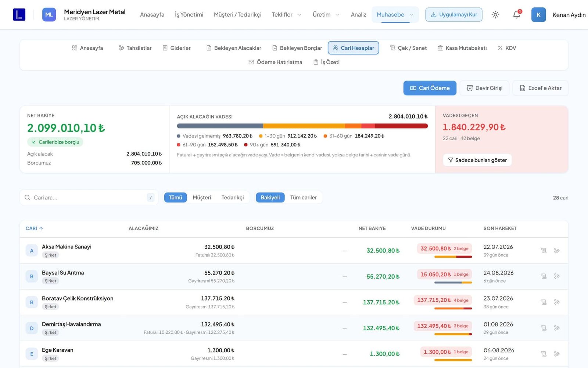Click collection icon in Aksa Makina Sanayi row
588x368 pixels.
click(x=557, y=251)
